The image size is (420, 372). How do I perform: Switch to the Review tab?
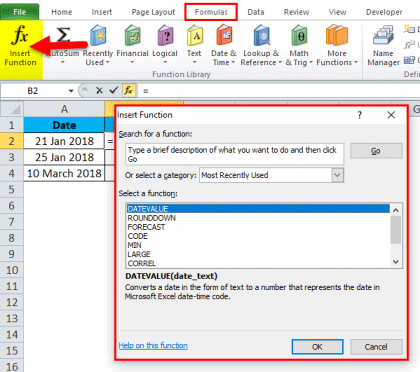(x=296, y=12)
